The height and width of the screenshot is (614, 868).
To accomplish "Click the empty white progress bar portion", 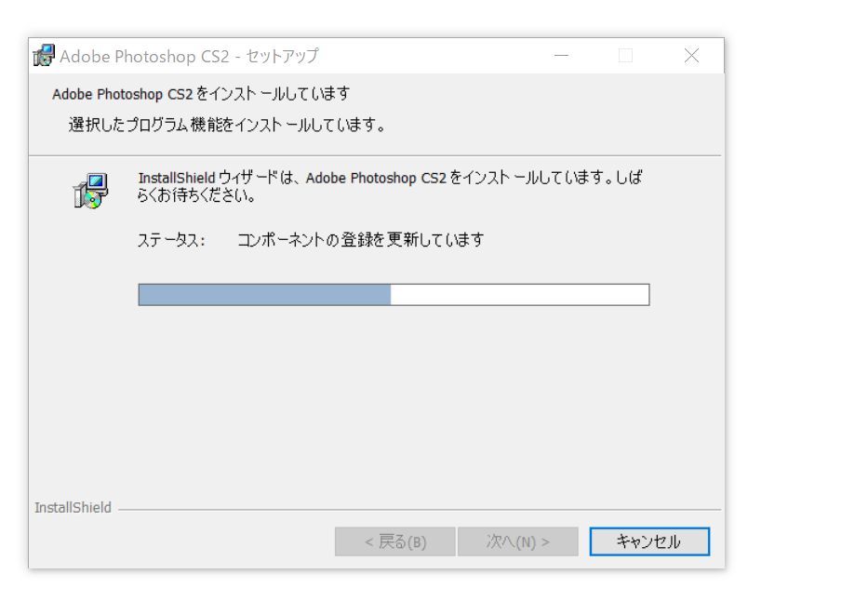I will point(520,295).
